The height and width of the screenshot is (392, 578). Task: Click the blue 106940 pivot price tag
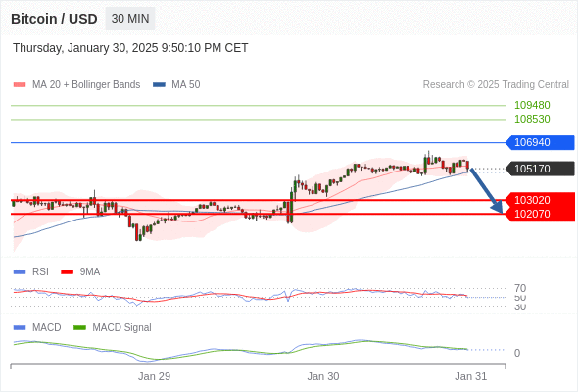click(x=540, y=142)
